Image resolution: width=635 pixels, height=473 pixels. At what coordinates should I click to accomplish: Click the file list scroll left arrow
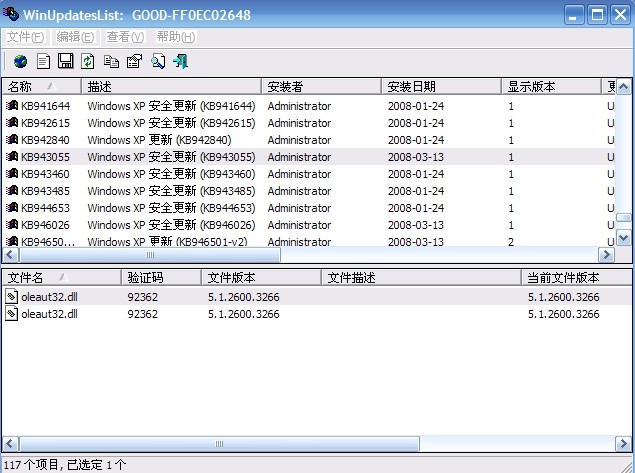coord(11,444)
